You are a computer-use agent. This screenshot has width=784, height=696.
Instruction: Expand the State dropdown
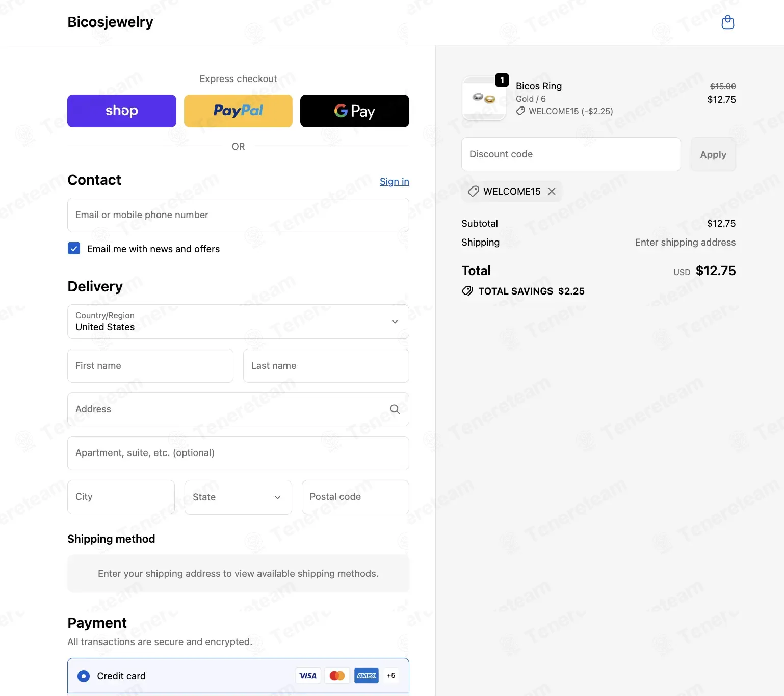coord(238,497)
